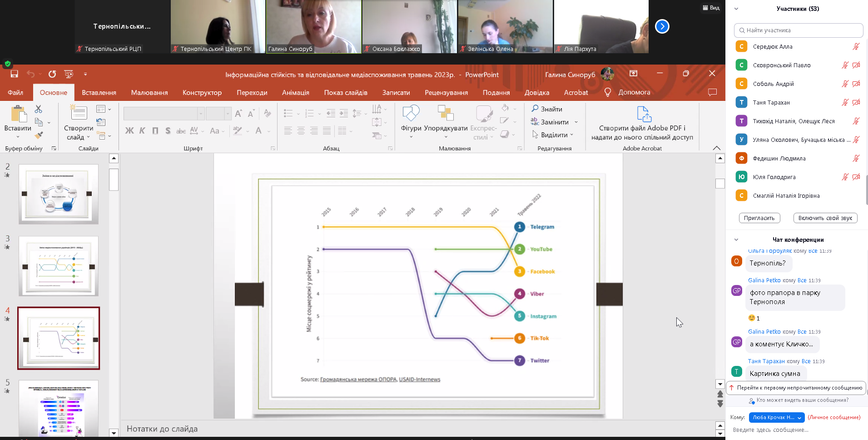Image resolution: width=868 pixels, height=440 pixels.
Task: Click the disabled camera icon for Соболь Андрій
Action: [856, 84]
